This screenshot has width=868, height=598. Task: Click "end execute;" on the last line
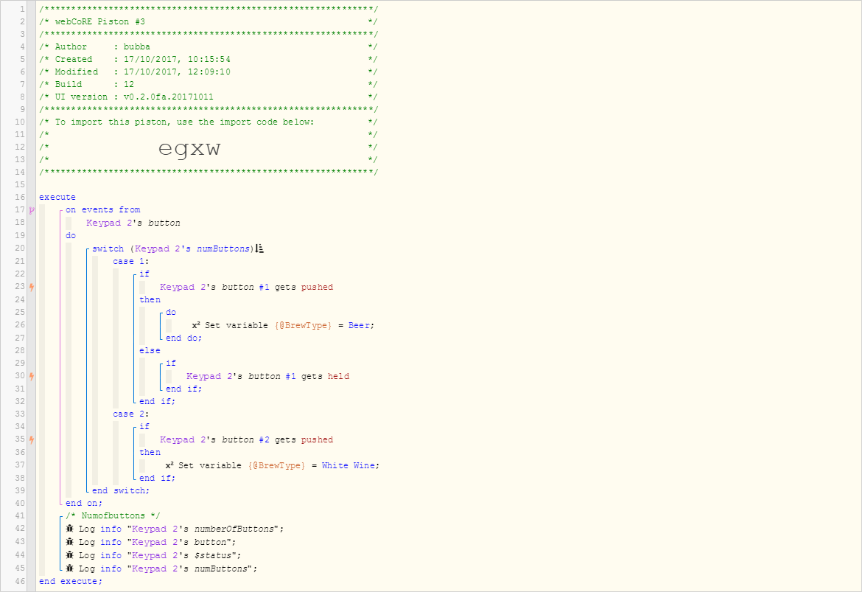coord(71,581)
